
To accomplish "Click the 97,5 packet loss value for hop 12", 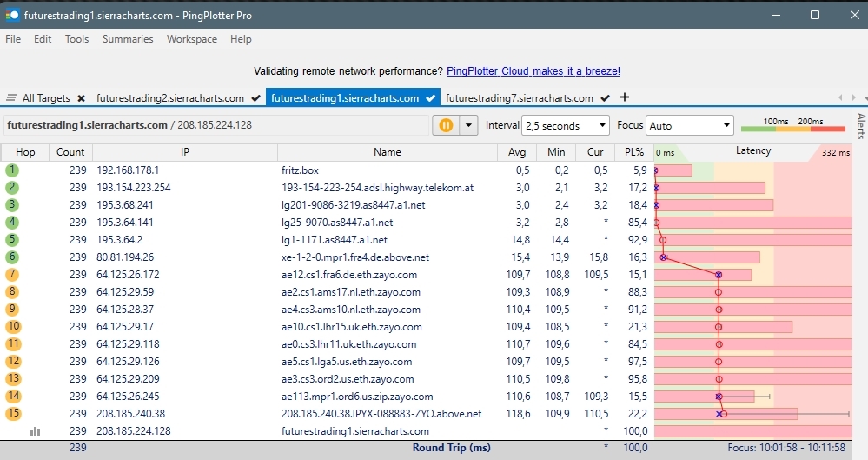I will click(x=638, y=362).
